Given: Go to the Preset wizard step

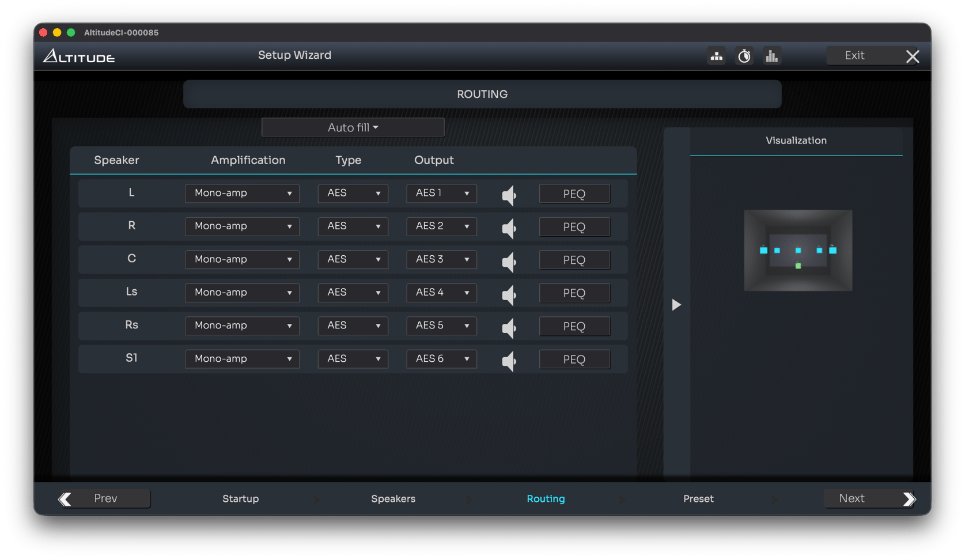Looking at the screenshot, I should pyautogui.click(x=698, y=499).
